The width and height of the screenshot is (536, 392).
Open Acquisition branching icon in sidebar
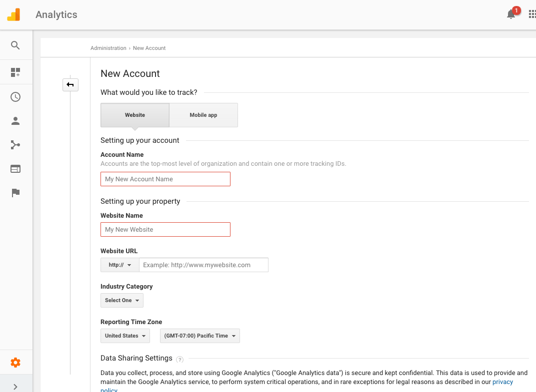coord(15,145)
